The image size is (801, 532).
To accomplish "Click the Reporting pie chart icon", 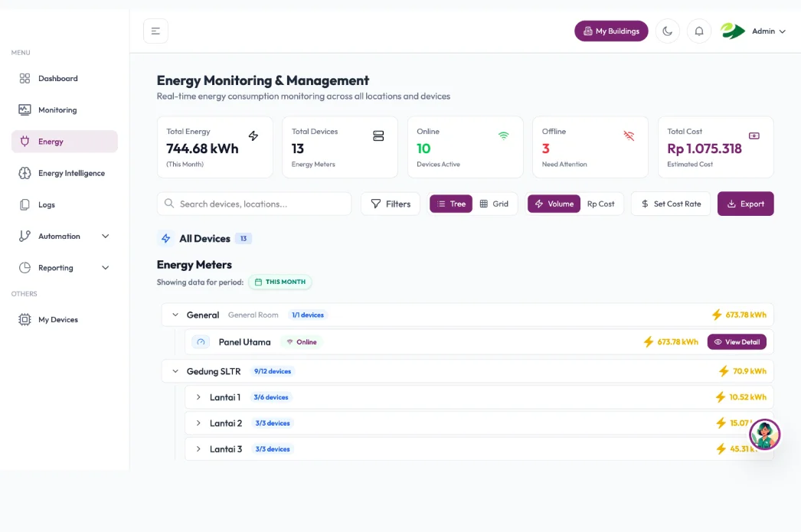I will click(25, 268).
